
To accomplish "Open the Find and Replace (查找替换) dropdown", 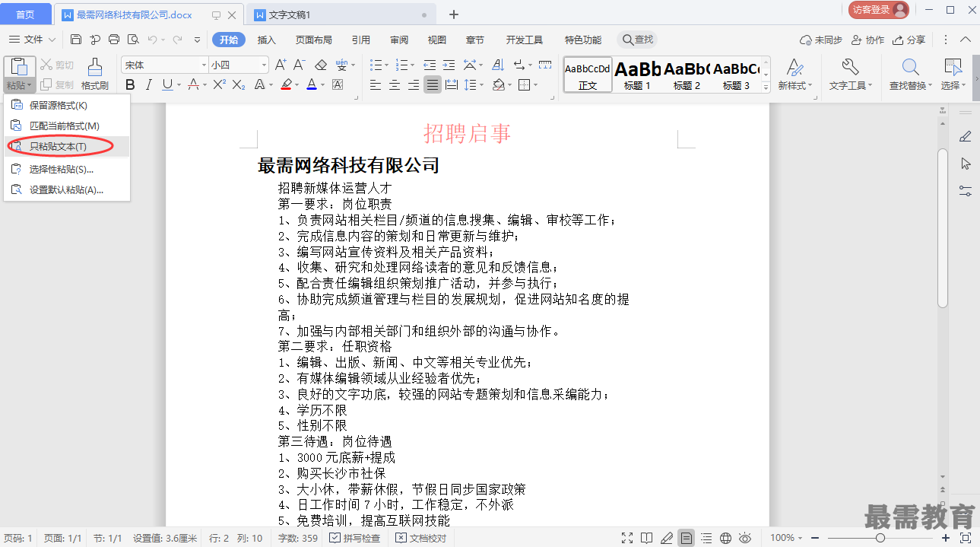I will (911, 86).
